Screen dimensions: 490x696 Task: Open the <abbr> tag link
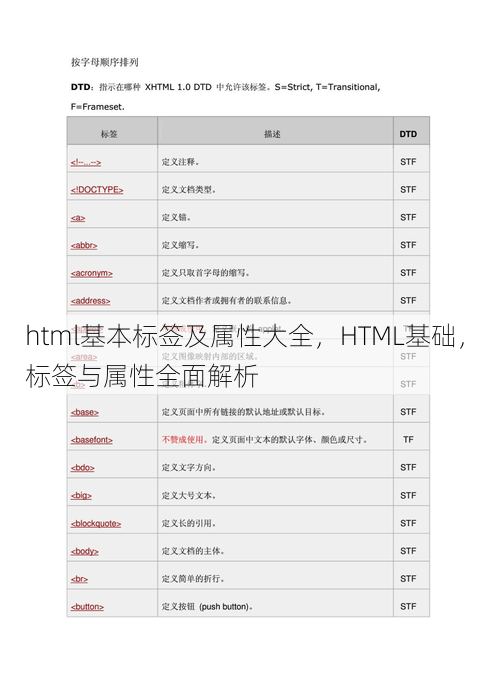[84, 245]
